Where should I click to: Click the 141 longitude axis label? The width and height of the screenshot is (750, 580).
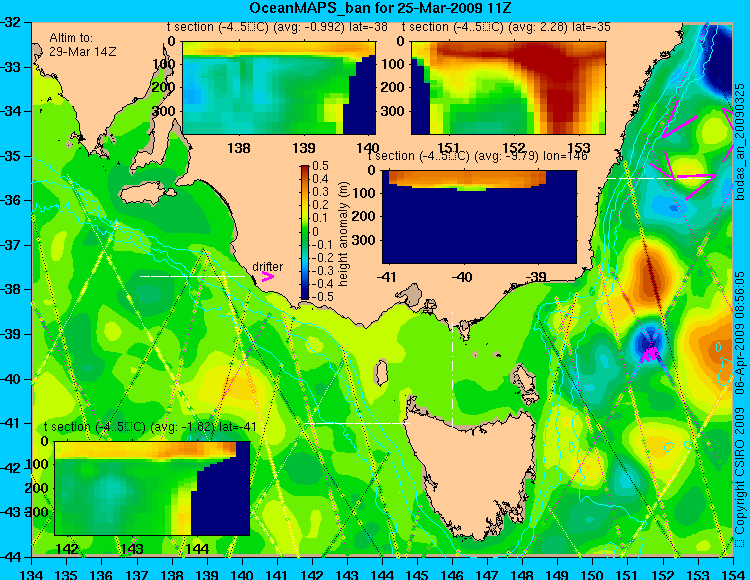(x=277, y=574)
